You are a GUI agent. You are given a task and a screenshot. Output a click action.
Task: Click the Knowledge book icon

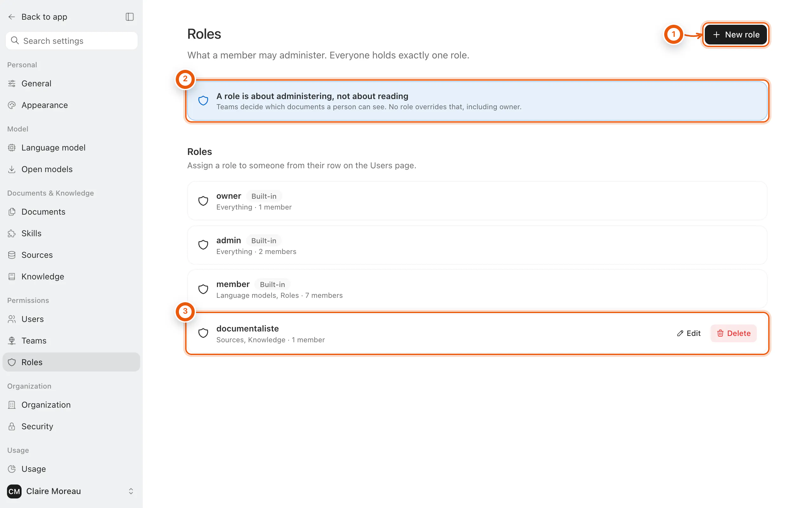point(12,277)
